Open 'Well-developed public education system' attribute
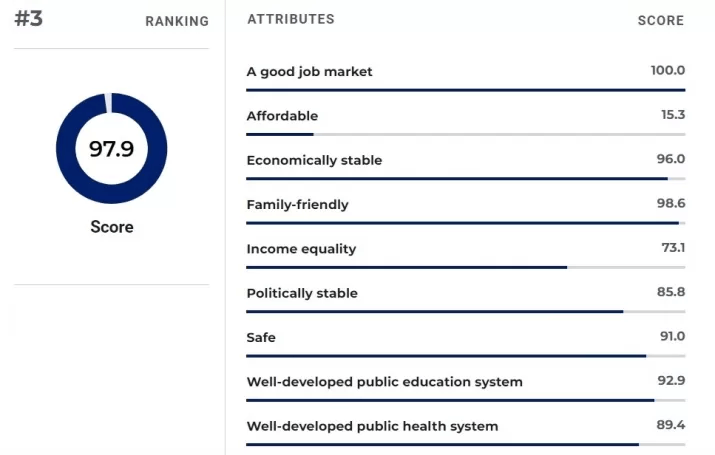Viewport: 715px width, 455px height. [384, 382]
